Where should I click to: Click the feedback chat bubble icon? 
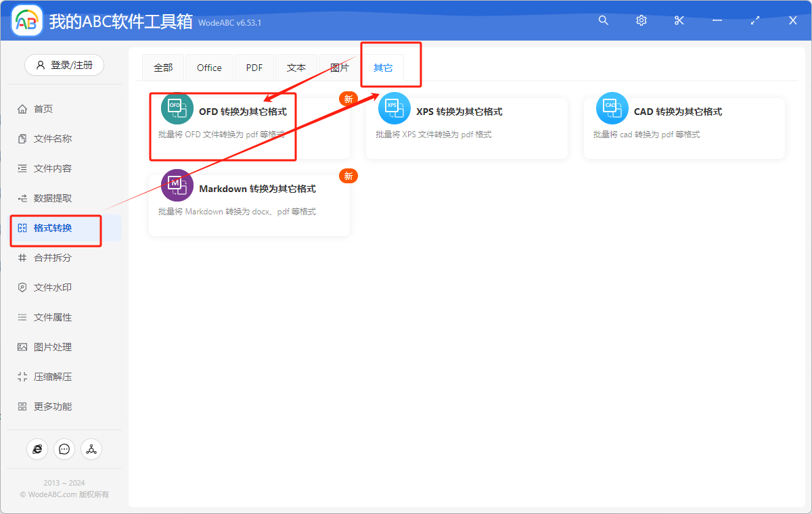point(64,448)
